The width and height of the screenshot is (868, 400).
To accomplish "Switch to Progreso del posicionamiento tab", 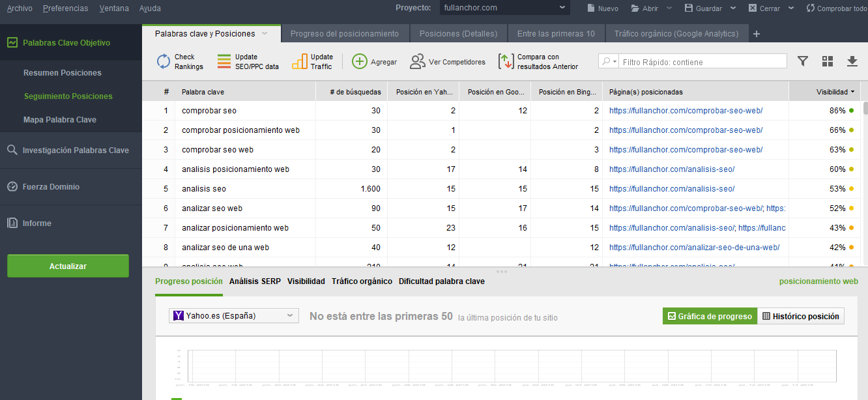I will 345,34.
